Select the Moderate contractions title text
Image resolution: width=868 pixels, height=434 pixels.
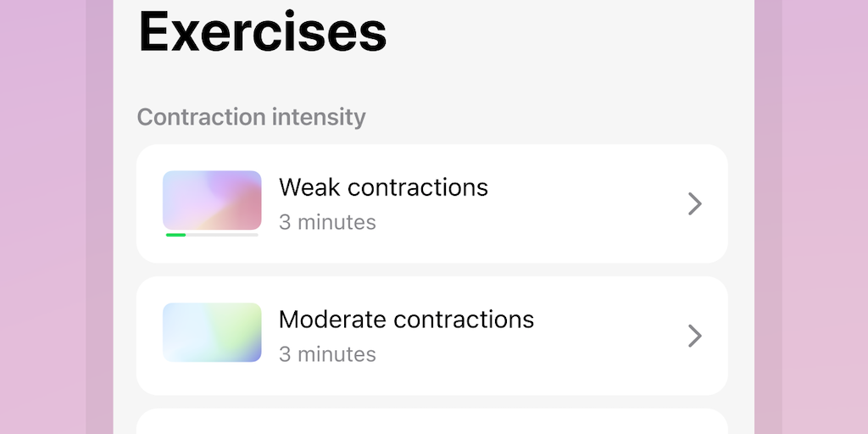click(406, 319)
